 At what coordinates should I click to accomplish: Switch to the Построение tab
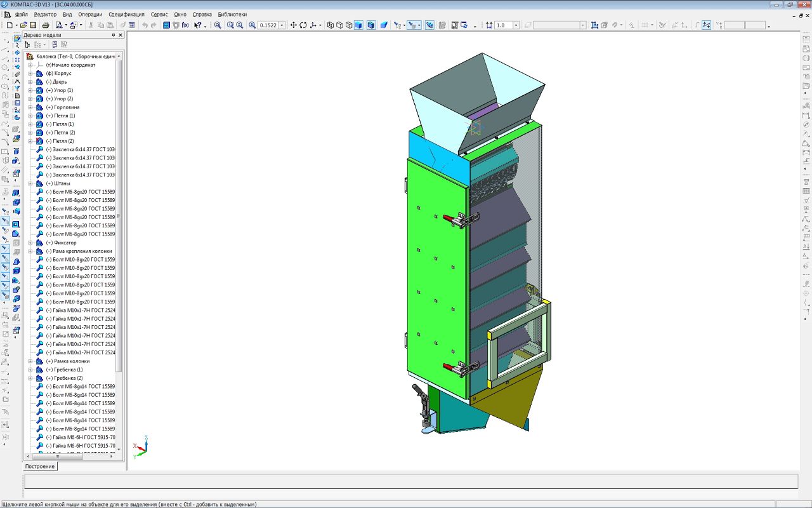[40, 467]
